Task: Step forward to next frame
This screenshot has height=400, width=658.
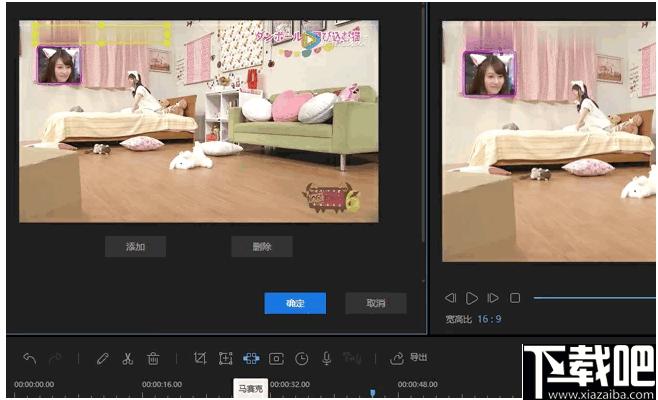Action: pyautogui.click(x=493, y=298)
